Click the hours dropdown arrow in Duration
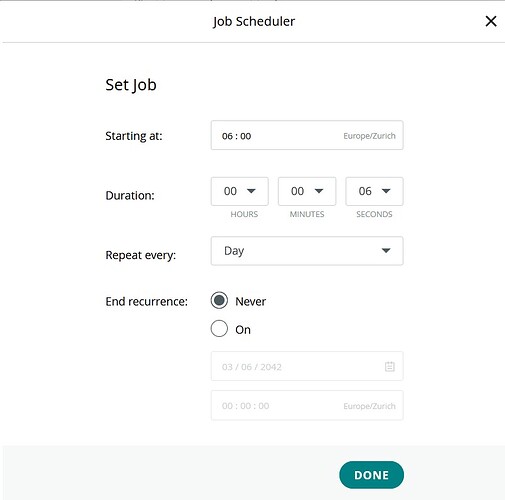This screenshot has width=505, height=500. (x=251, y=191)
